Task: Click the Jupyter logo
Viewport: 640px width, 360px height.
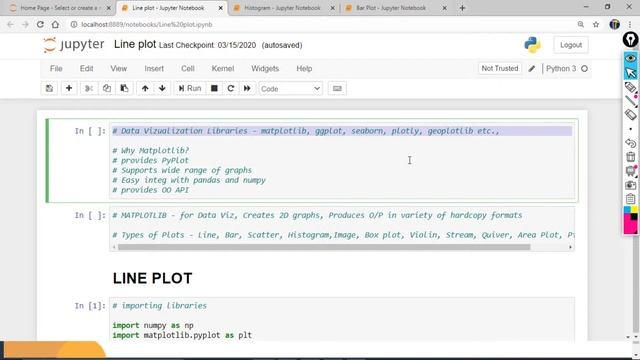Action: pos(74,44)
